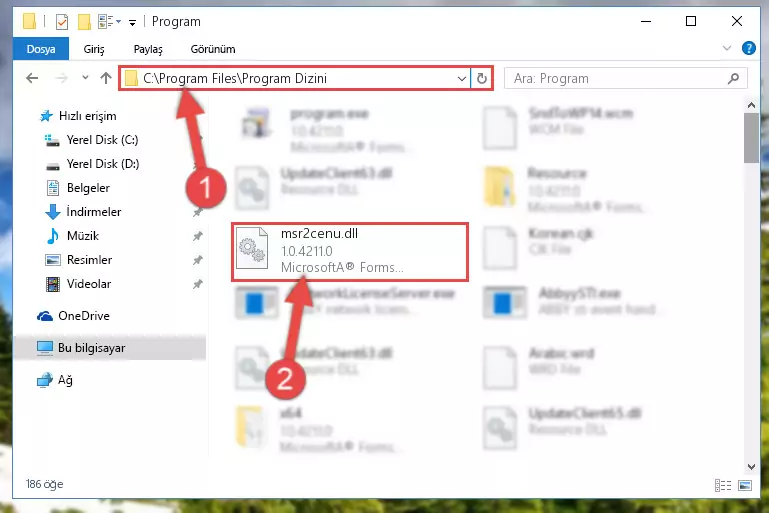Open the Giriş ribbon tab
This screenshot has width=769, height=513.
point(94,49)
